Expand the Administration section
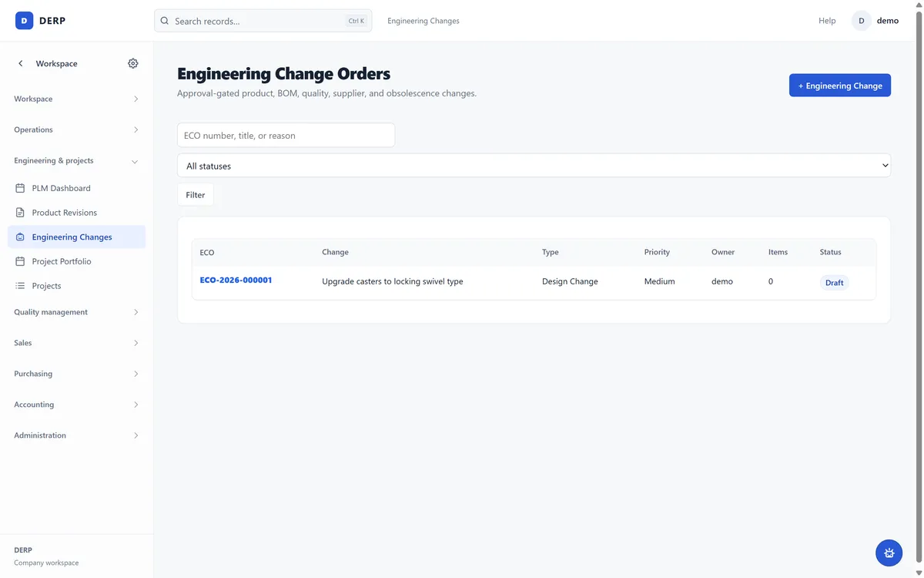This screenshot has height=578, width=924. point(76,435)
